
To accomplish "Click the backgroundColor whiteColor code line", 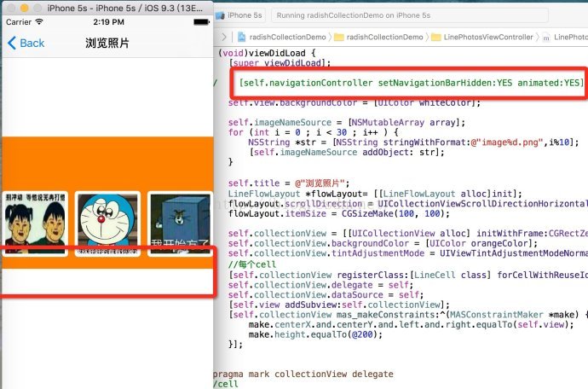I will [355, 102].
